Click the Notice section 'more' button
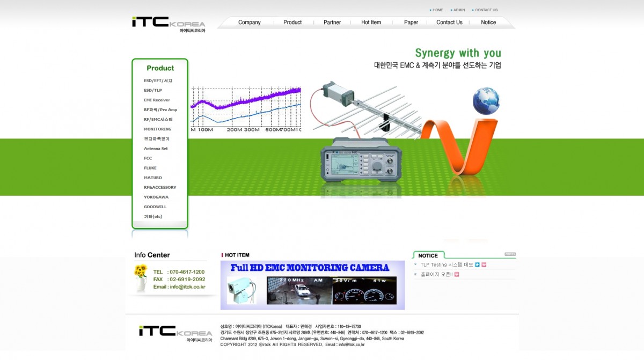The width and height of the screenshot is (644, 360). pyautogui.click(x=510, y=254)
